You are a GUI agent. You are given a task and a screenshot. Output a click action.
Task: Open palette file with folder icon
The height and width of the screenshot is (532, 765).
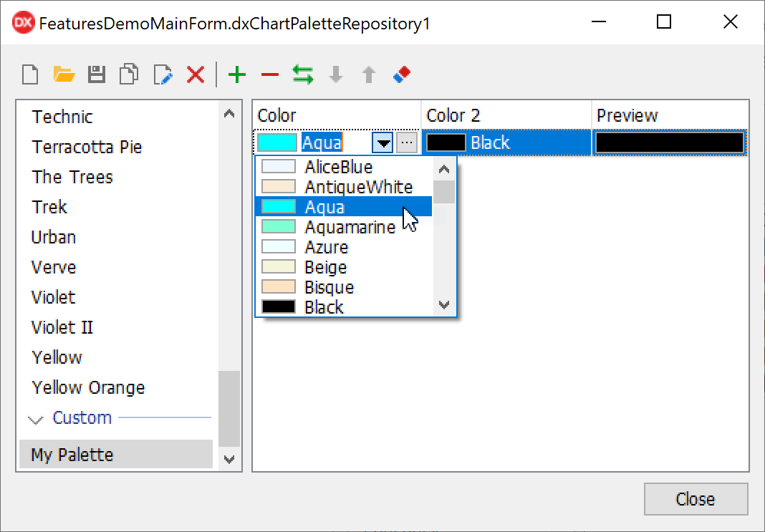(64, 74)
